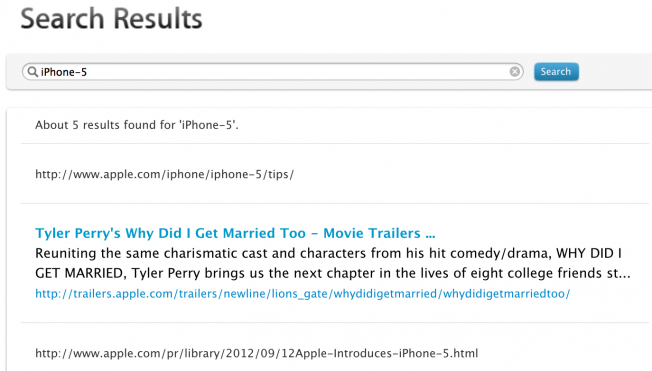652x371 pixels.
Task: Click the 'About 5 results found' text
Action: (x=137, y=125)
